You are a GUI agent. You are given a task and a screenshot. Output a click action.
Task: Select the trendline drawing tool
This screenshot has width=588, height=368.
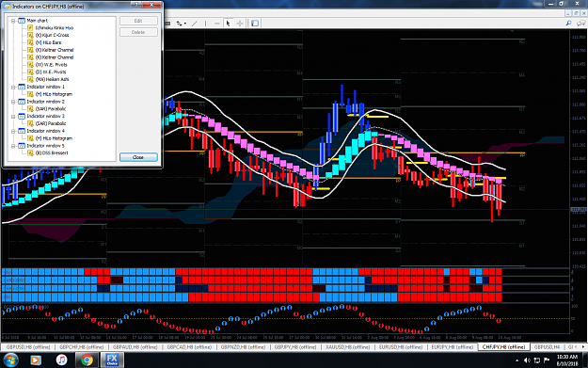194,24
